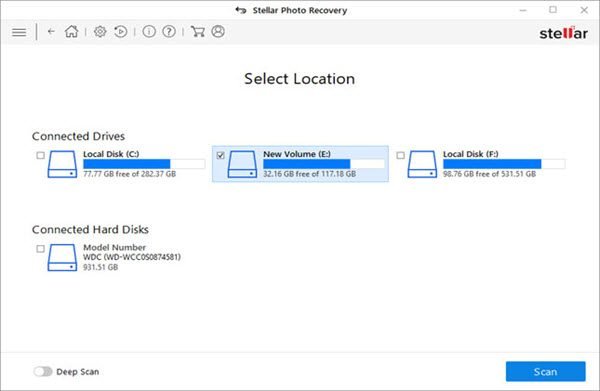The image size is (600, 391).
Task: Maximize the Stellar Photo Recovery window
Action: click(553, 10)
